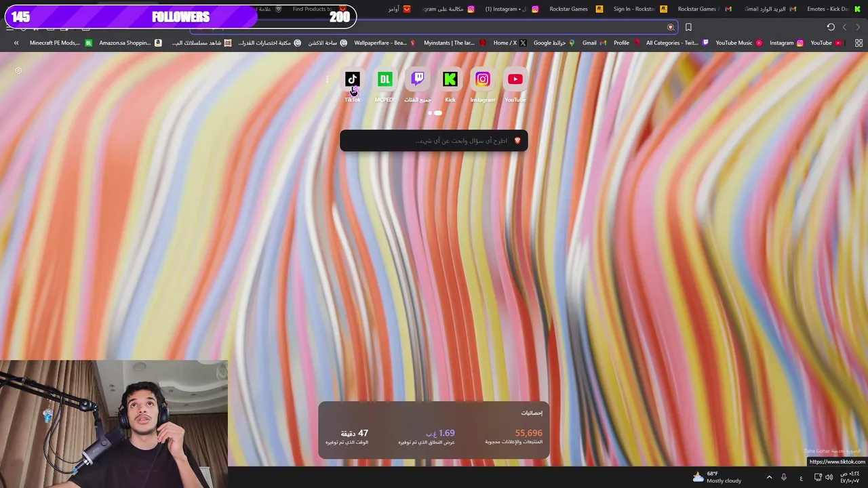Open network settings from tray icon
The width and height of the screenshot is (868, 488).
[818, 478]
